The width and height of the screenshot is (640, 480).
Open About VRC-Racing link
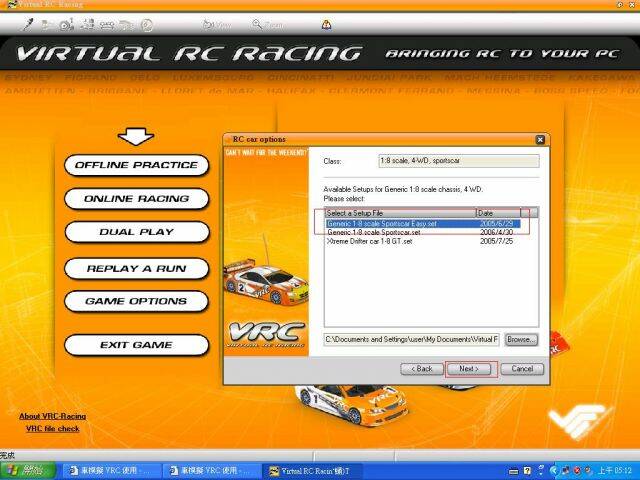(x=53, y=416)
